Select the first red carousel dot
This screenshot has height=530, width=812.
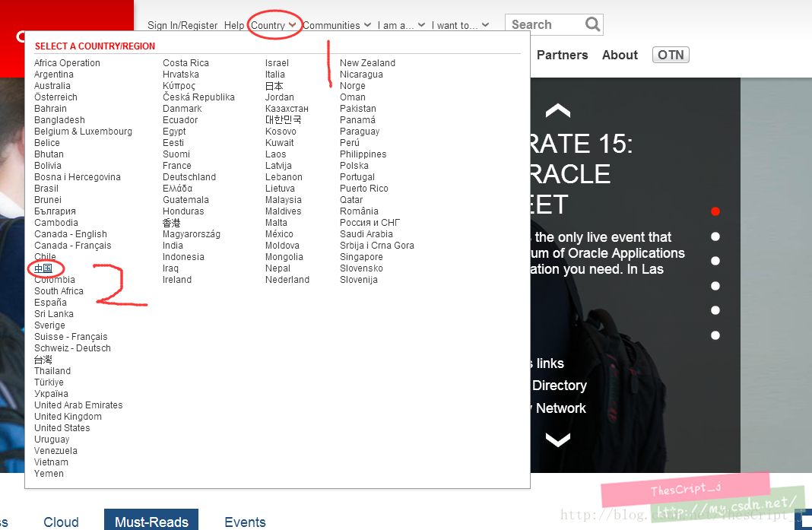pyautogui.click(x=715, y=211)
